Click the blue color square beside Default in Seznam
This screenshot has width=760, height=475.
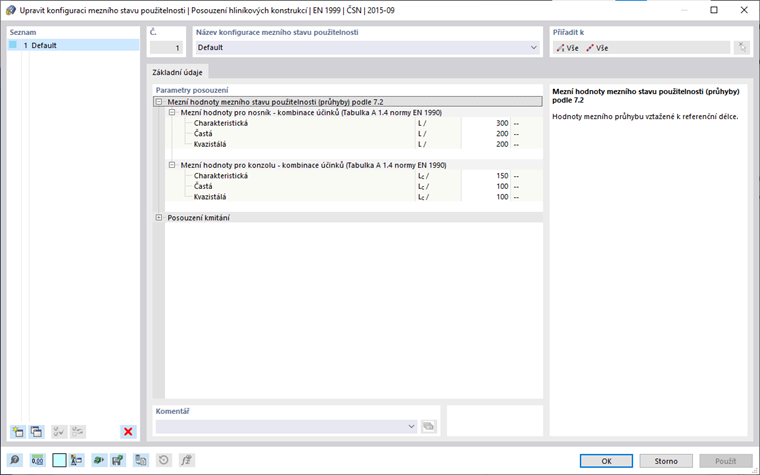pyautogui.click(x=13, y=45)
